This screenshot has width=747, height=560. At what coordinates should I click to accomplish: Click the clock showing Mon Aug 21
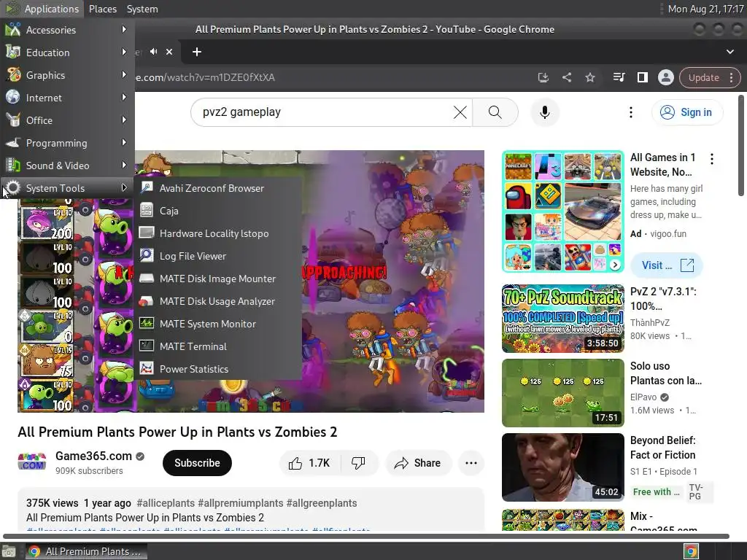[x=705, y=9]
